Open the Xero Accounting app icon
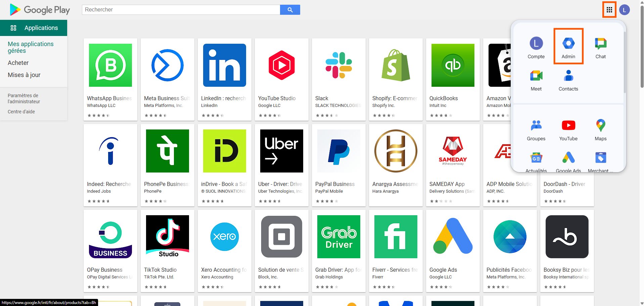Screen dimensions: 644x306 click(x=225, y=237)
